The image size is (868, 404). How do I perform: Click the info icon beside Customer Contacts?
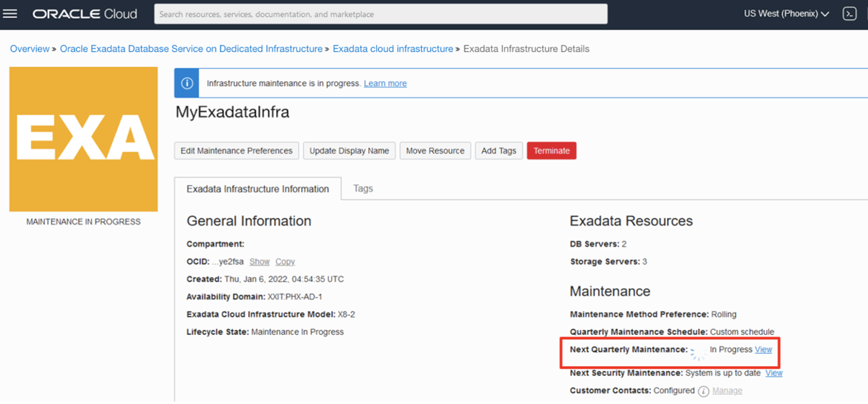[704, 391]
